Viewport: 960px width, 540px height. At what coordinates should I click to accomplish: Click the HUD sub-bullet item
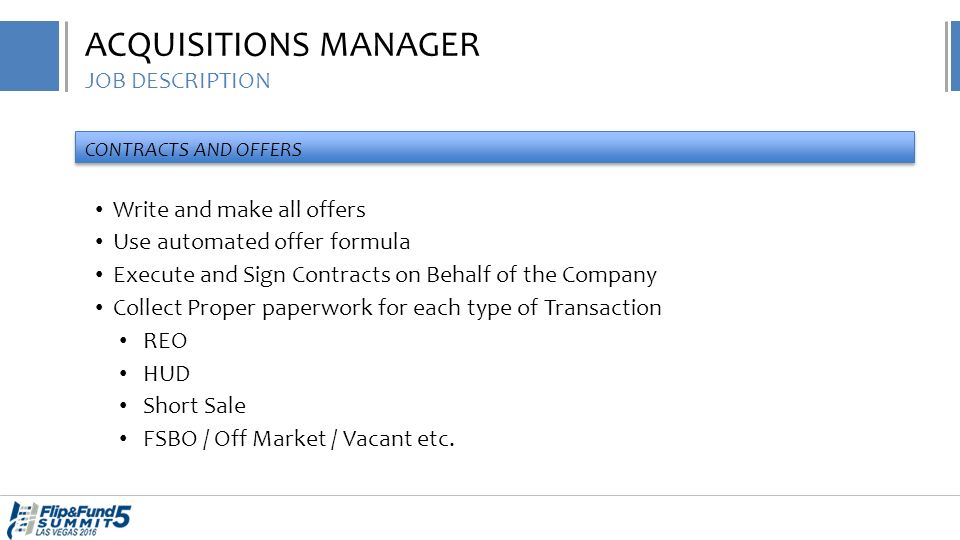(167, 373)
